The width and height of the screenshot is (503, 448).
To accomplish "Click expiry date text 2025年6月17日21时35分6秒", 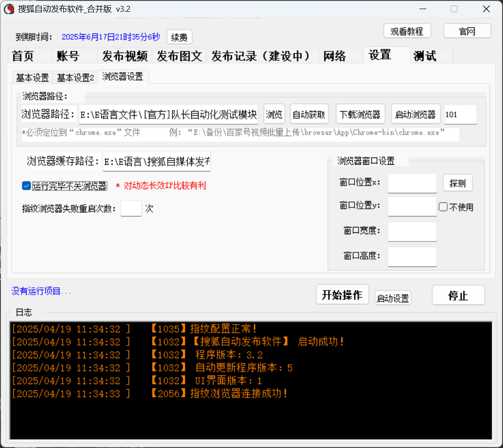I will click(111, 37).
